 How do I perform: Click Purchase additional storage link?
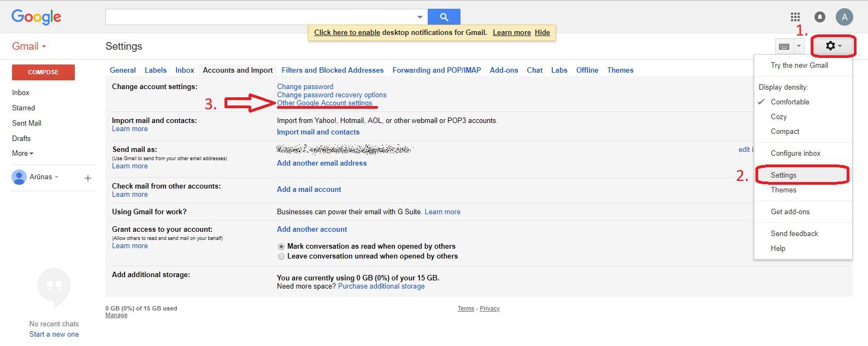381,286
